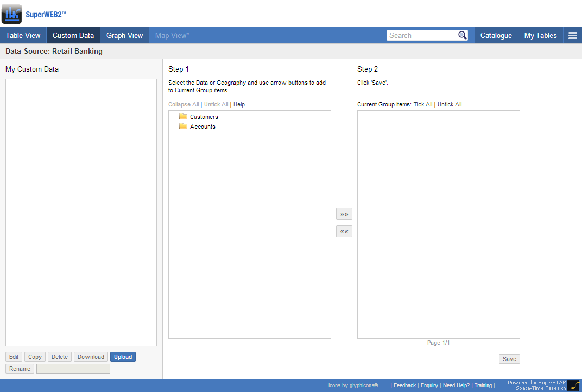Click the Customers folder icon

pos(183,117)
